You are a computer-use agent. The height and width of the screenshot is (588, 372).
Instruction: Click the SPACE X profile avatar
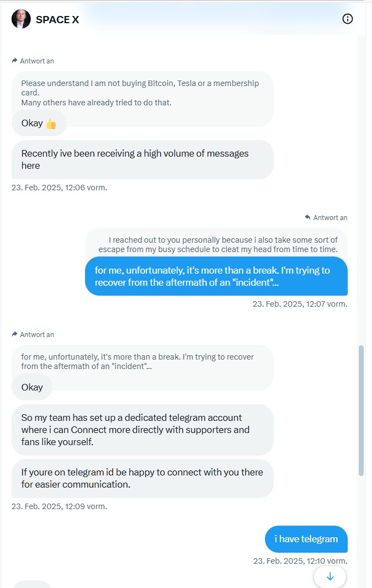coord(20,18)
